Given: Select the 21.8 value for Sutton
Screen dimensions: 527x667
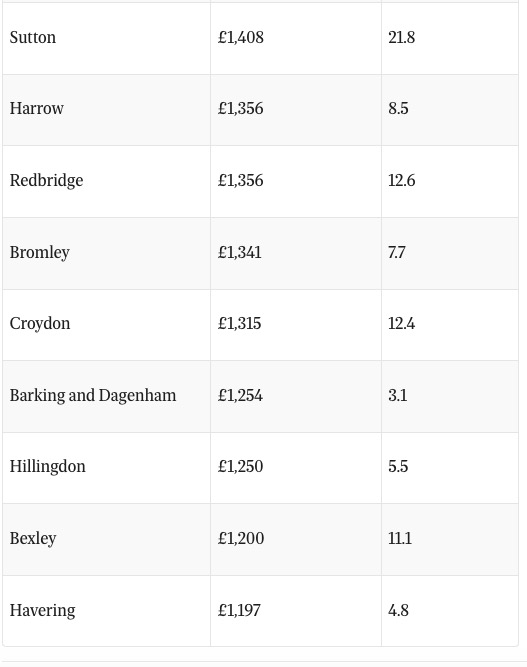Looking at the screenshot, I should [x=402, y=37].
